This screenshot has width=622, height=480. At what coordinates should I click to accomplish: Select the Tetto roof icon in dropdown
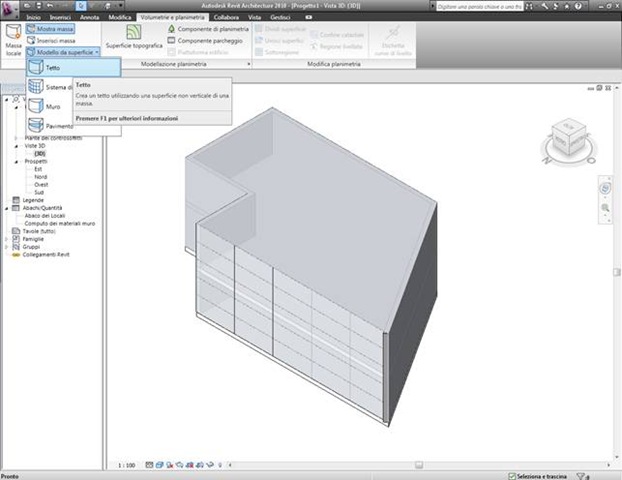(36, 67)
